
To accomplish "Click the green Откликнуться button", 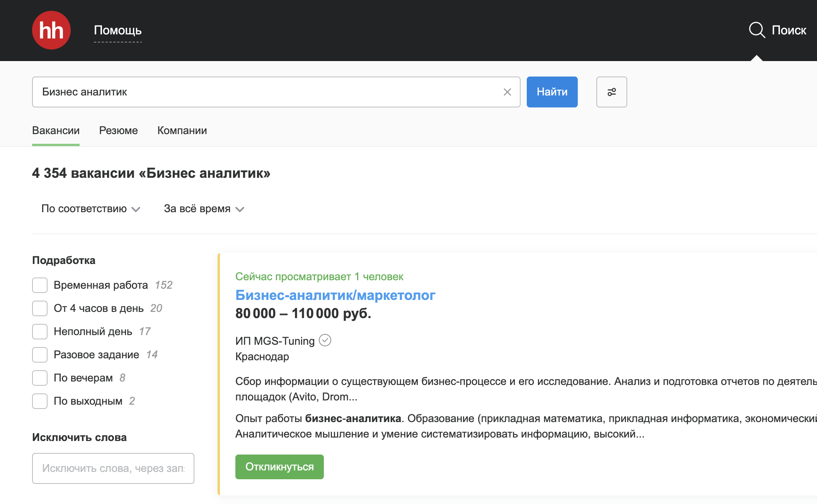I will [x=279, y=467].
